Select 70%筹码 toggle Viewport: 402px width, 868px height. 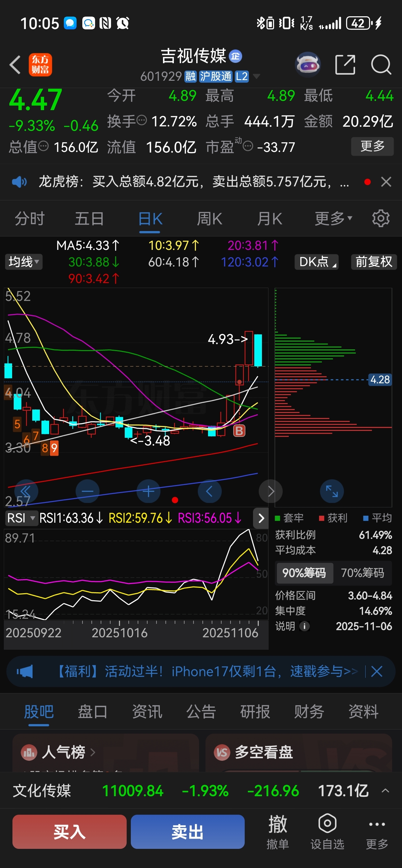362,572
